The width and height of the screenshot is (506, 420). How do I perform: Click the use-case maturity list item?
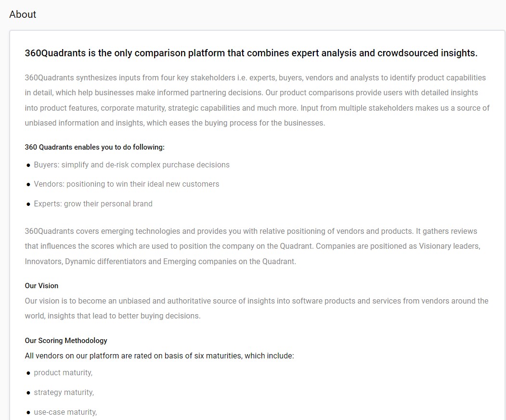click(x=65, y=412)
